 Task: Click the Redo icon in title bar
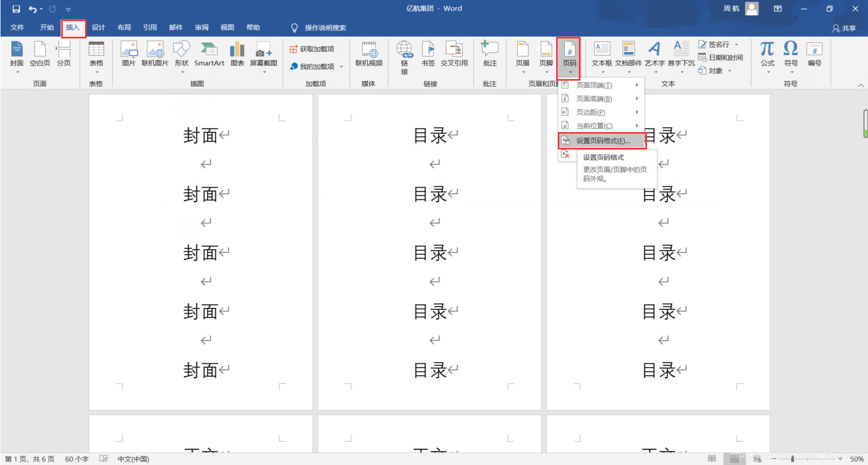(53, 9)
